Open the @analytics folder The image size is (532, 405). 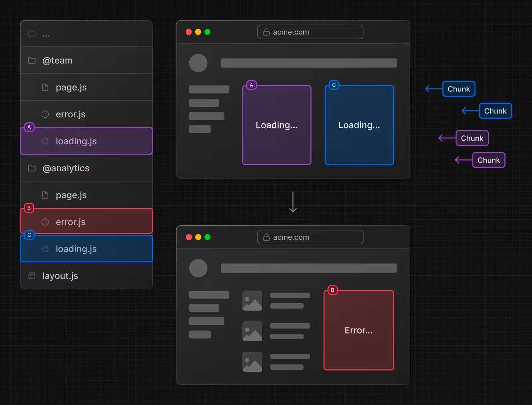click(86, 168)
